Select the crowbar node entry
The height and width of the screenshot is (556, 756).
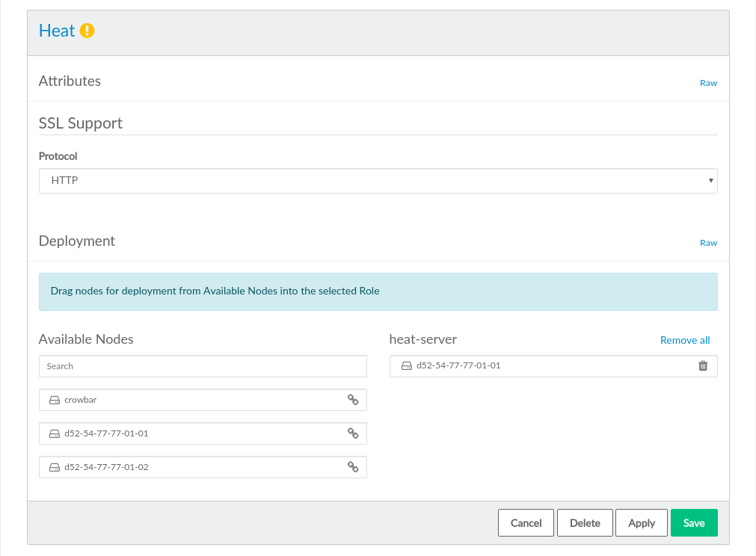[187, 400]
